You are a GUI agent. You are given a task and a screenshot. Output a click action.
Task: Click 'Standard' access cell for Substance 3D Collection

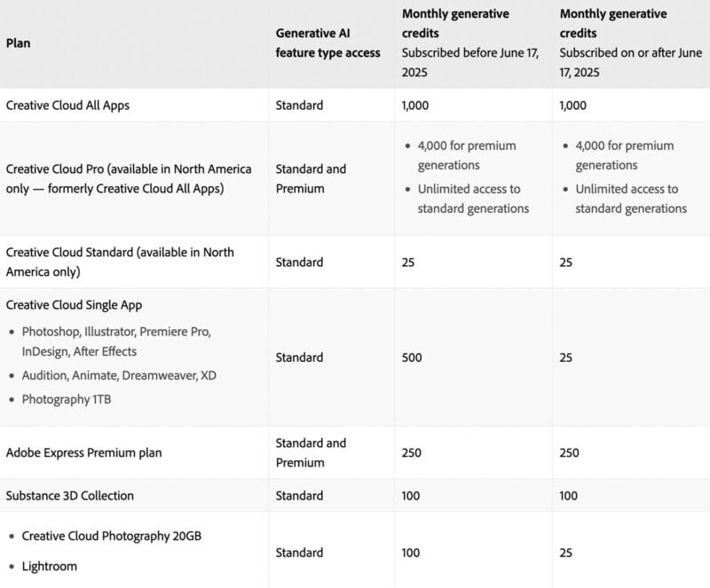299,495
